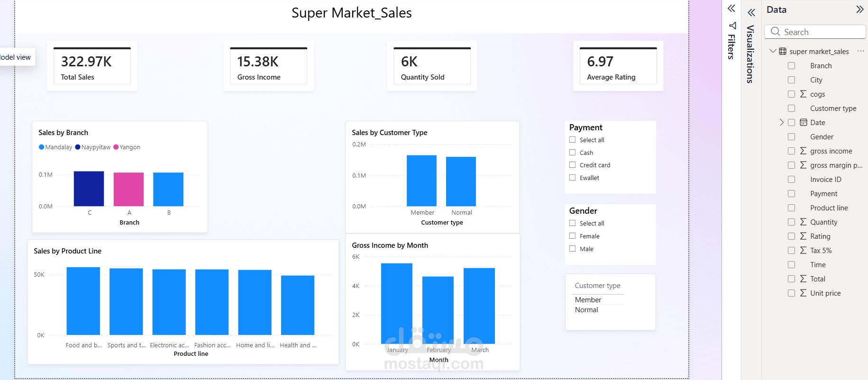Check the Cash payment checkbox
Image resolution: width=868 pixels, height=380 pixels.
click(572, 152)
